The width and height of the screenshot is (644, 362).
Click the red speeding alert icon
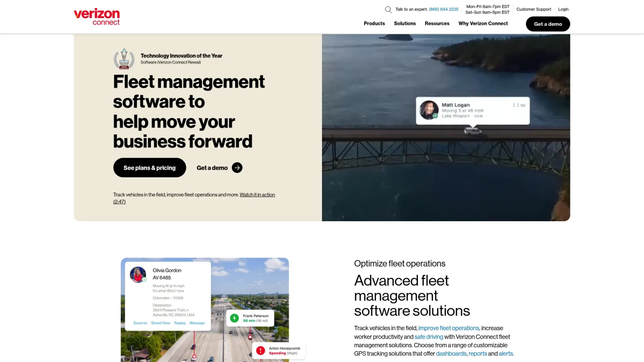[x=261, y=351]
